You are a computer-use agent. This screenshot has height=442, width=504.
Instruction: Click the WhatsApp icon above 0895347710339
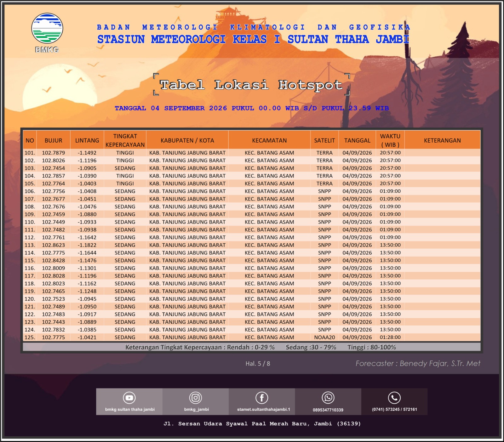(328, 398)
